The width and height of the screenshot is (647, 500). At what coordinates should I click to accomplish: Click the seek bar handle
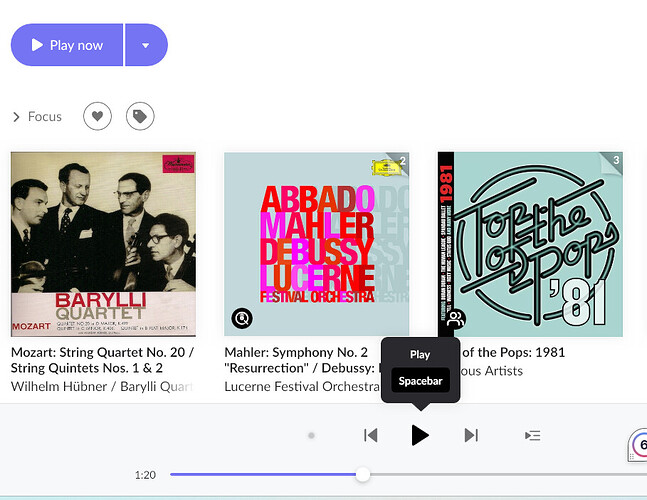(x=363, y=474)
